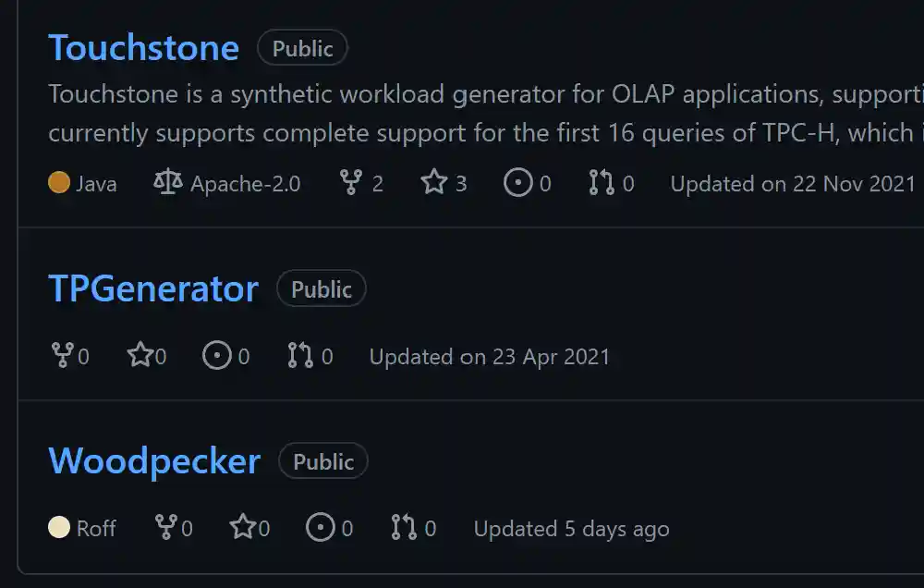
Task: Click the Apache-2.0 license scale icon
Action: click(168, 183)
